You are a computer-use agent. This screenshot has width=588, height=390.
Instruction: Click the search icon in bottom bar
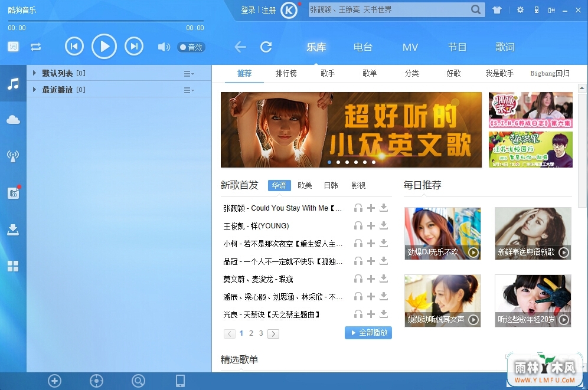point(138,381)
